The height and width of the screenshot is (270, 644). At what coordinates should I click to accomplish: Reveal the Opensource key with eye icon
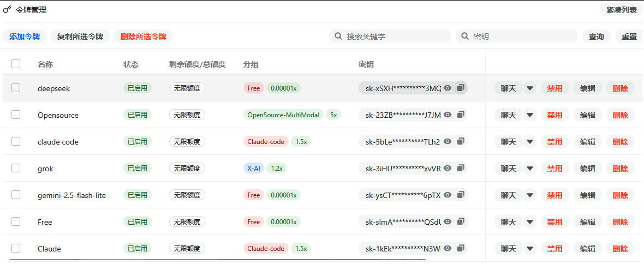point(448,115)
